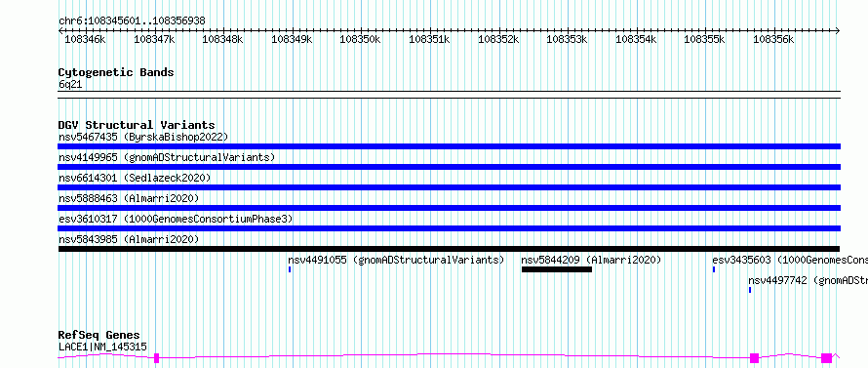
Task: Click the small blue marker under nsv4497742
Action: tap(750, 290)
